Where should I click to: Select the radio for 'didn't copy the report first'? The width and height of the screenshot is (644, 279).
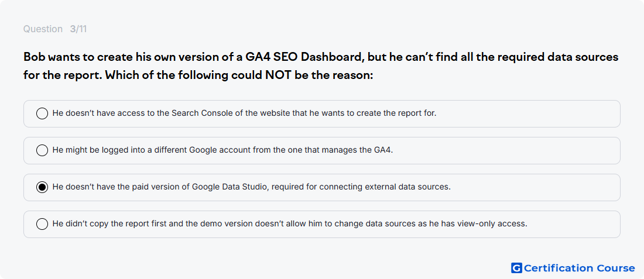[42, 224]
